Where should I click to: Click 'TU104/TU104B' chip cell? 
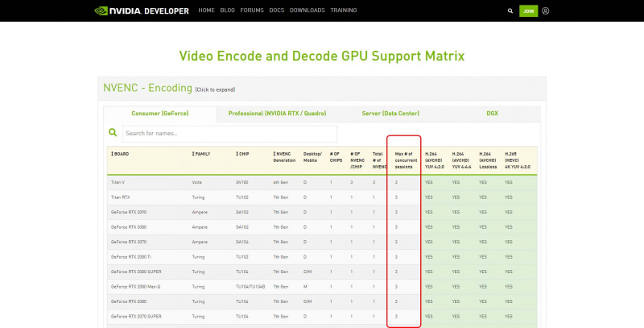point(250,286)
